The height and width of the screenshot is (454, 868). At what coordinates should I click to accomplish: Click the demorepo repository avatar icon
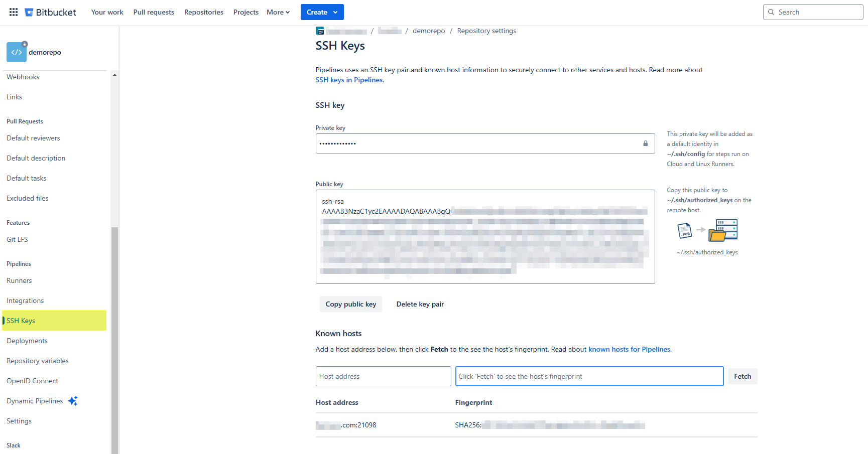click(17, 52)
